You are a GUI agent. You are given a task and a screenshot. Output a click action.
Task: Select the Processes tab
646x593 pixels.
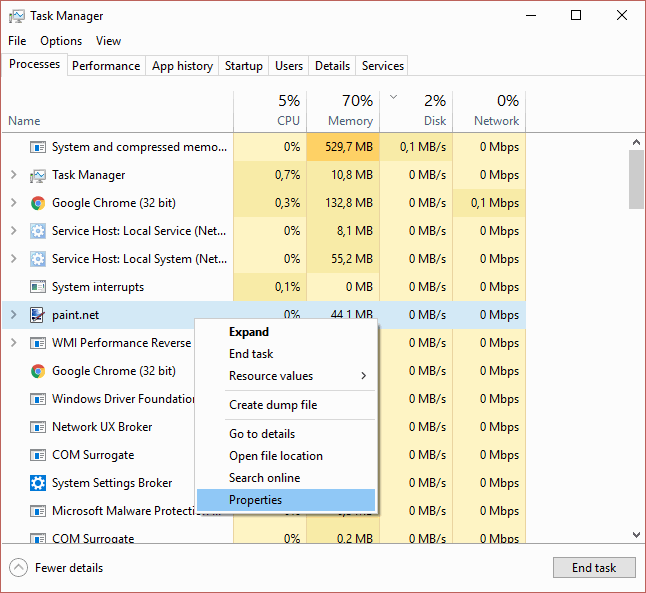35,64
